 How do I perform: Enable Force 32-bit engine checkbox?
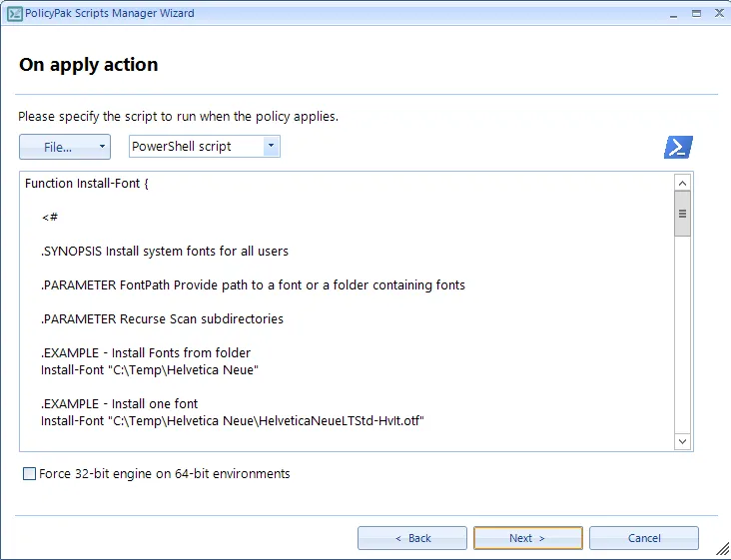click(29, 474)
